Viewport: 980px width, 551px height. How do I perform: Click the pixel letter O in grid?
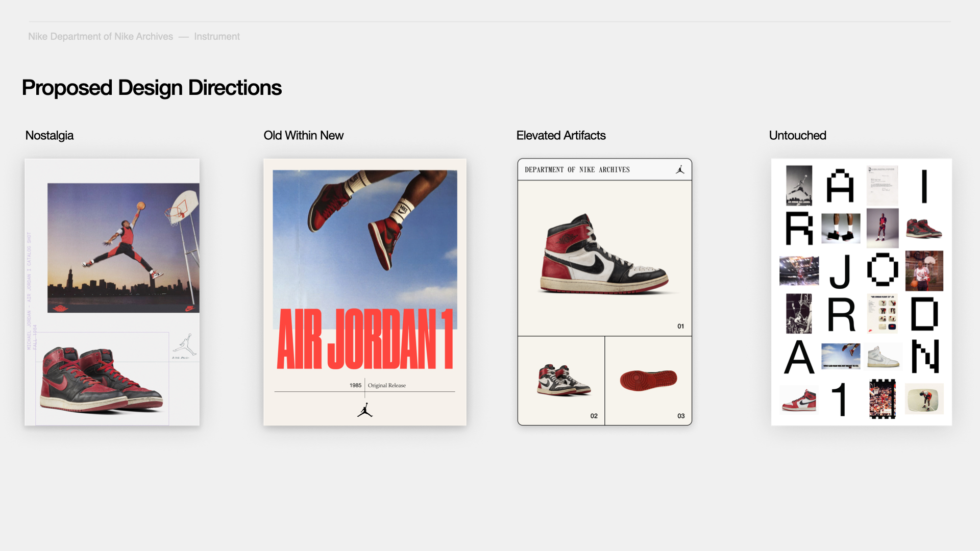[x=883, y=269]
